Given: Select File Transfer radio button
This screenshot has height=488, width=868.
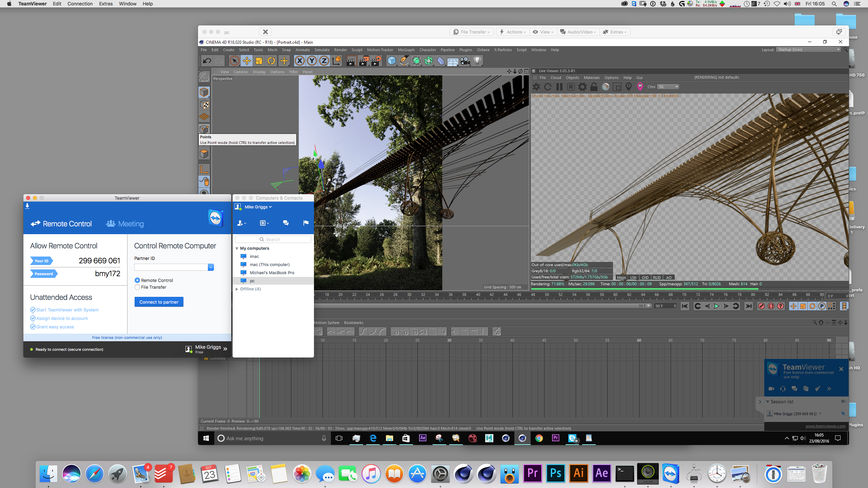Looking at the screenshot, I should click(137, 287).
